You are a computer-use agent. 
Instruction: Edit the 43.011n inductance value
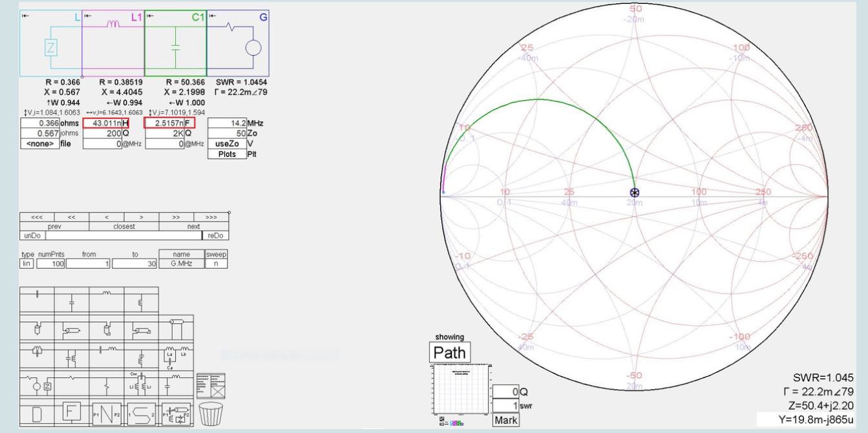point(102,123)
